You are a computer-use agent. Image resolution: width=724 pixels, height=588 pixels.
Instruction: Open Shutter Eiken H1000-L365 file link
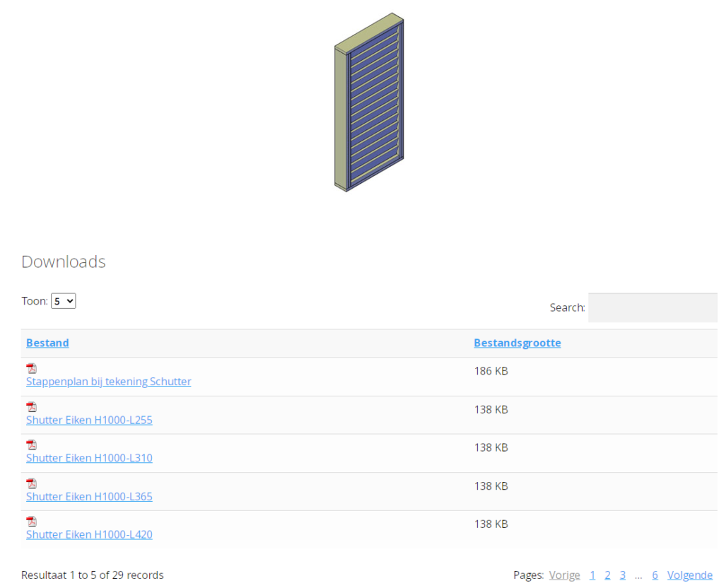click(x=89, y=497)
